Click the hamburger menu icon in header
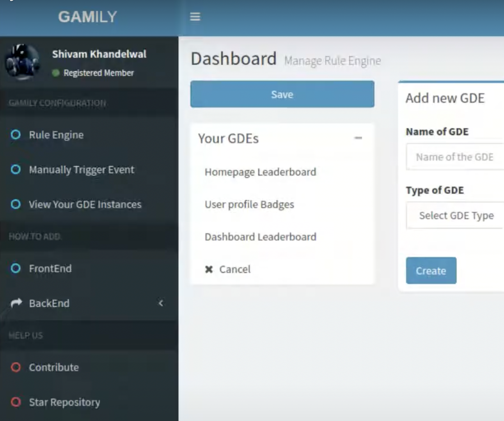504x421 pixels. point(195,17)
